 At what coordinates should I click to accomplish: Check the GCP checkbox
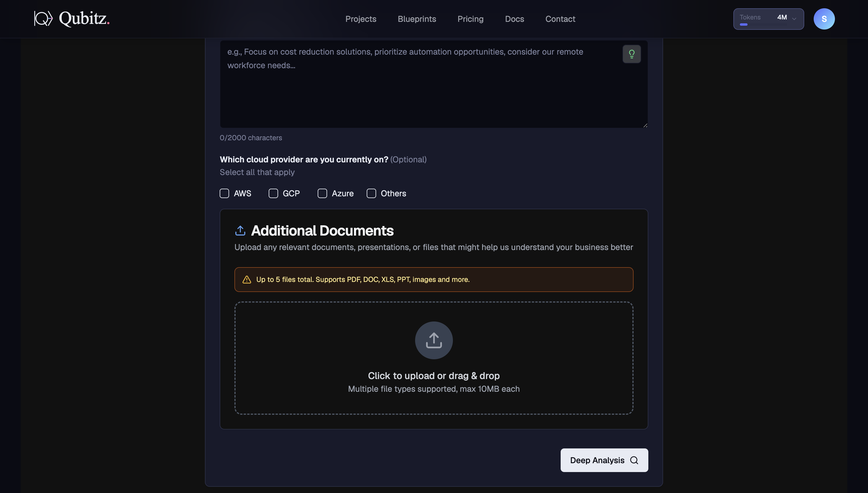(273, 193)
